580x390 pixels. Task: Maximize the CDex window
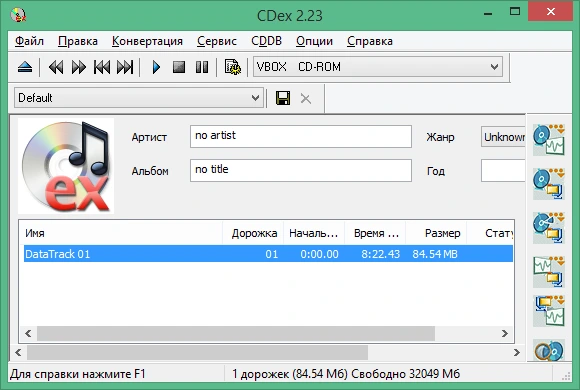coord(515,12)
